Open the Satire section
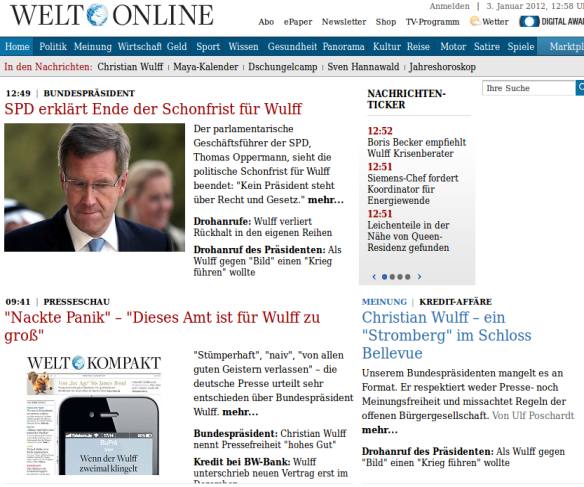The height and width of the screenshot is (487, 584). coord(487,47)
